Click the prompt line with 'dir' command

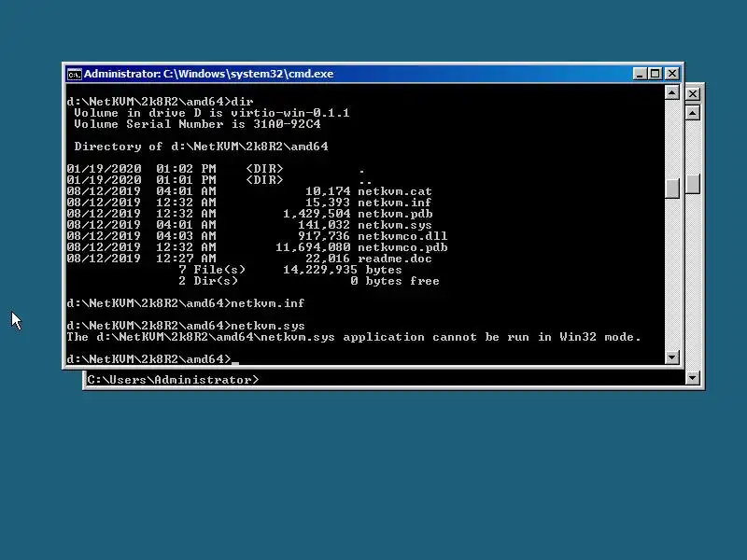tap(160, 102)
